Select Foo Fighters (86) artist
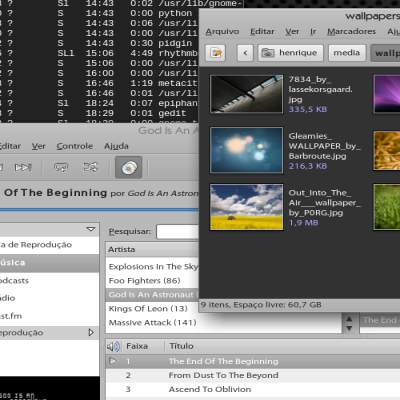 [152, 281]
